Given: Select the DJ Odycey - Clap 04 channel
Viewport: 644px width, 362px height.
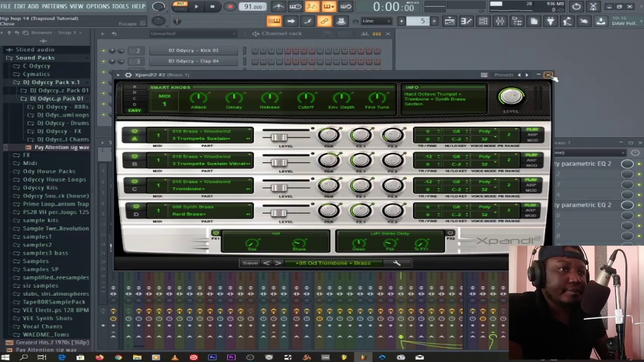Looking at the screenshot, I should point(193,61).
